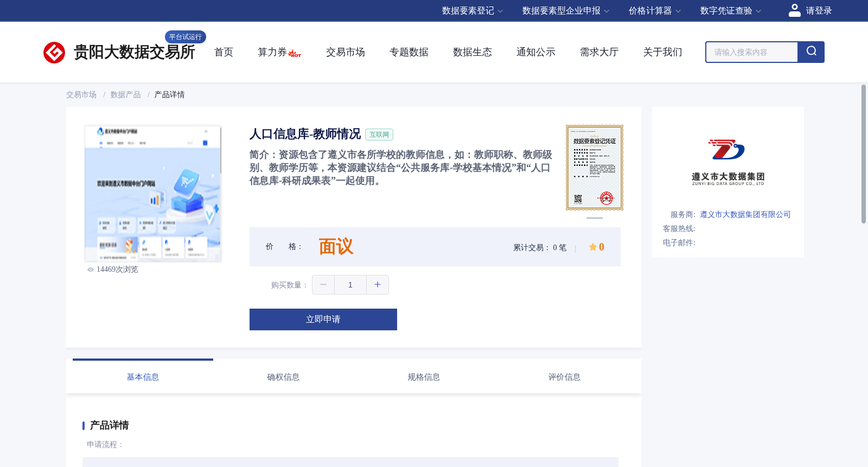This screenshot has height=467, width=868.
Task: Switch to the 确权信息 tab
Action: [x=283, y=377]
